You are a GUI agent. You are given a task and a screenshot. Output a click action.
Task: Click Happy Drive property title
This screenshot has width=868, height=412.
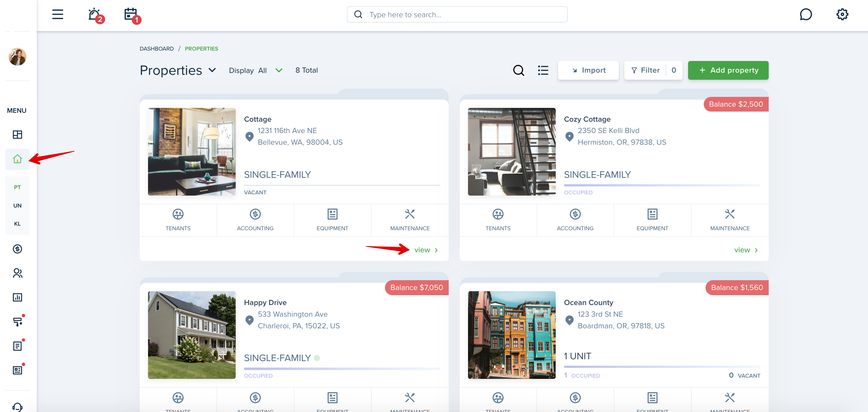pyautogui.click(x=265, y=303)
